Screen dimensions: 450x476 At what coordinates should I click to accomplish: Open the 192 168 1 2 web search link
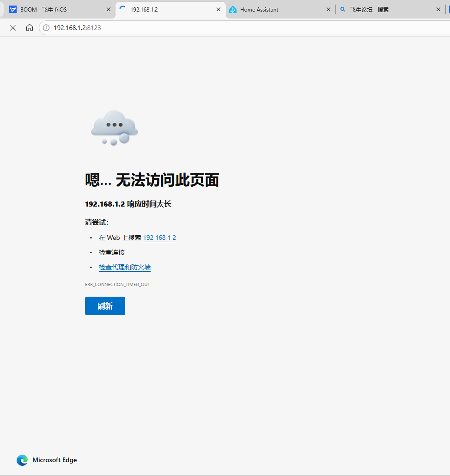(x=159, y=238)
